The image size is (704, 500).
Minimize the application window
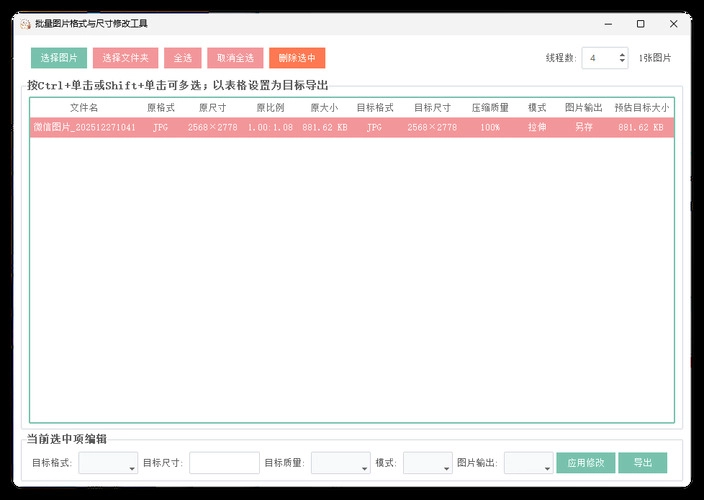pos(607,23)
